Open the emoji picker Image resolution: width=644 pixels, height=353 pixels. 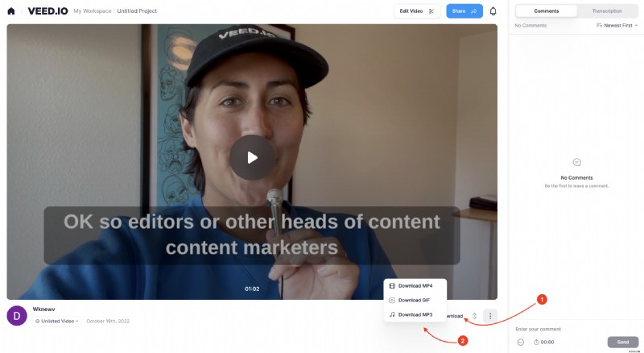pyautogui.click(x=521, y=342)
